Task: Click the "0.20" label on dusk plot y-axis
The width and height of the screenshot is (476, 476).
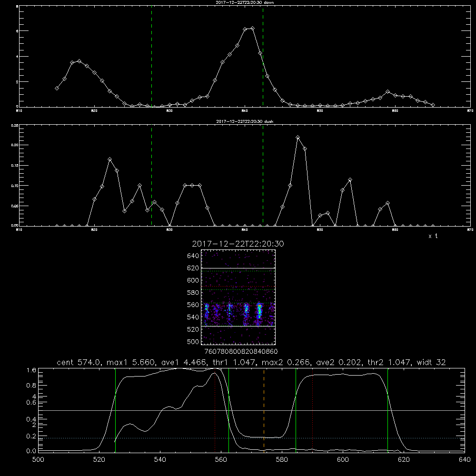Action: click(x=15, y=145)
